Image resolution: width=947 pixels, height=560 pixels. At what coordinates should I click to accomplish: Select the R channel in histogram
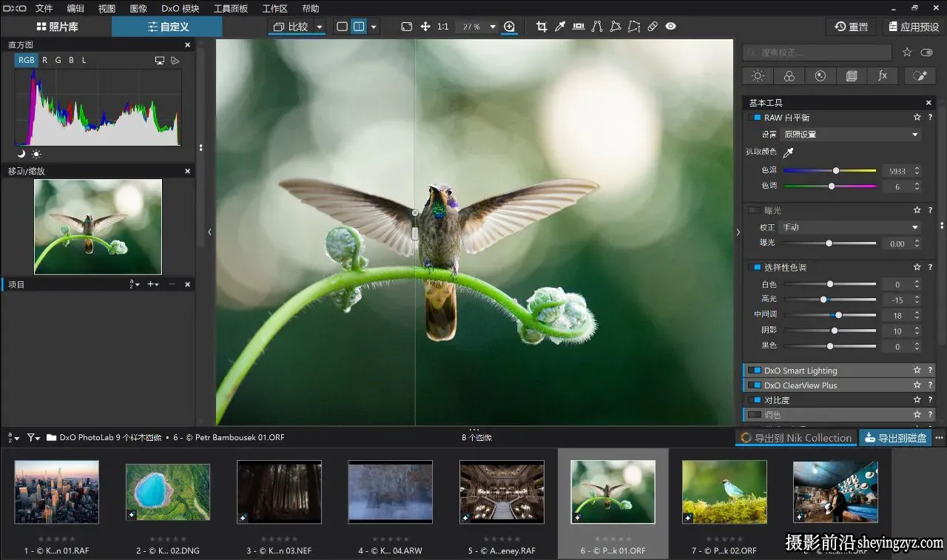pyautogui.click(x=45, y=60)
